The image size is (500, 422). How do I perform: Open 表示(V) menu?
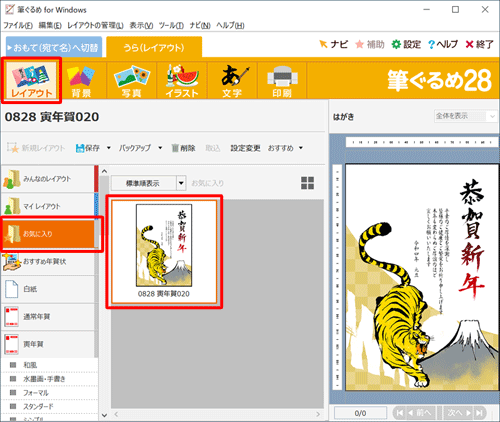tap(141, 25)
